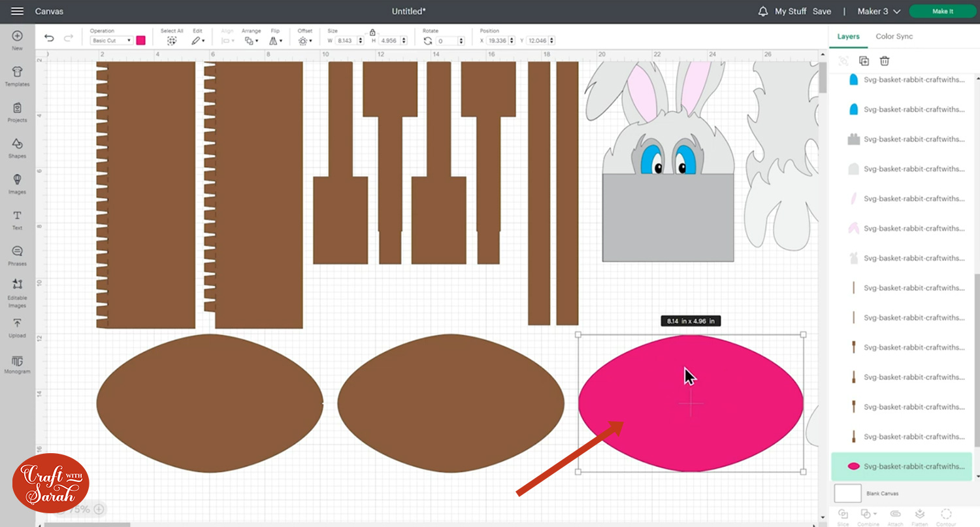Expand the Offset dropdown
The width and height of the screenshot is (980, 527).
(304, 41)
